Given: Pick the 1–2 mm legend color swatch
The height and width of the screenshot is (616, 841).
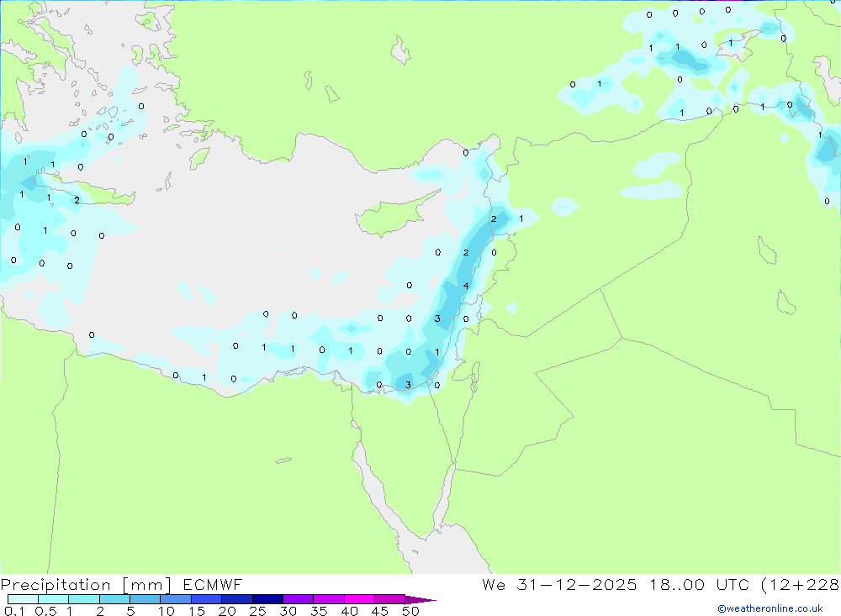Looking at the screenshot, I should 83,599.
